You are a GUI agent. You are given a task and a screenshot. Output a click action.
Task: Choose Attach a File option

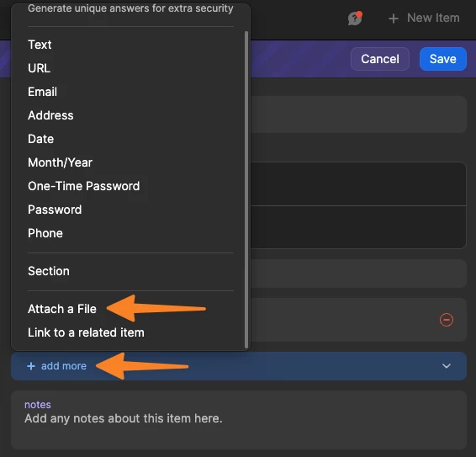point(62,309)
